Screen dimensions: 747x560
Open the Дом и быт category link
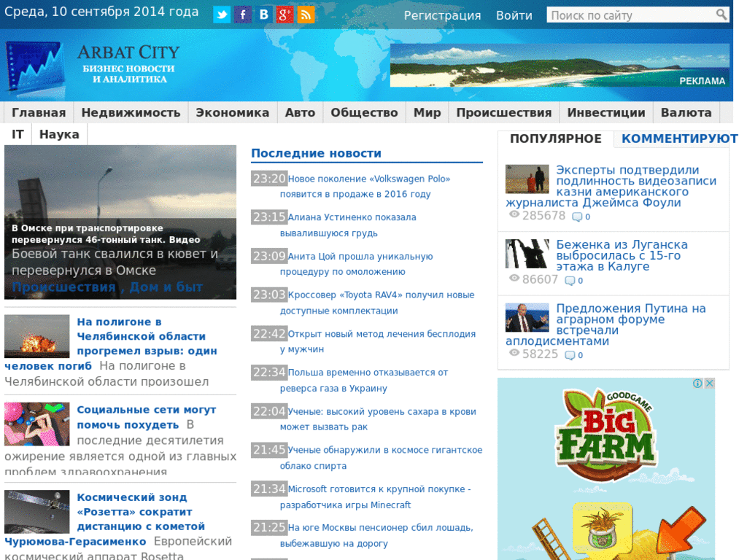click(166, 287)
